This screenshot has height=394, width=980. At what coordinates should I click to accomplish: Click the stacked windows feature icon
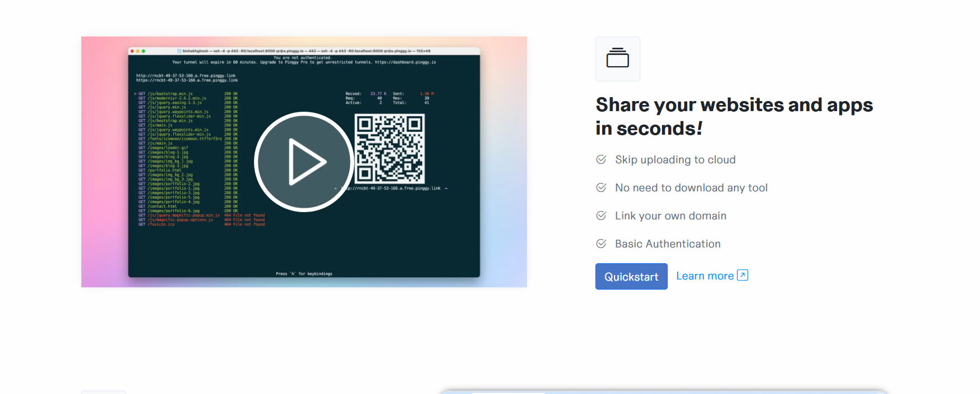click(x=618, y=59)
